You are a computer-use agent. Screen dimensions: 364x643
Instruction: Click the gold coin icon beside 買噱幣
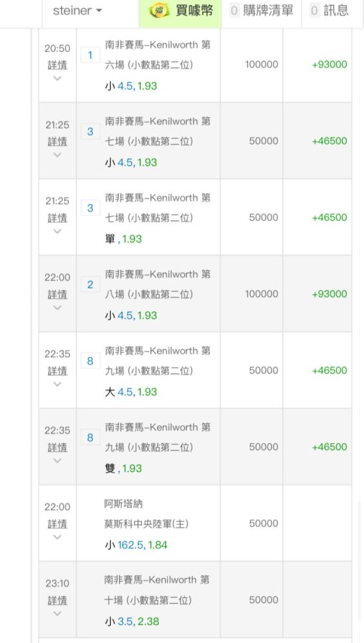(159, 11)
